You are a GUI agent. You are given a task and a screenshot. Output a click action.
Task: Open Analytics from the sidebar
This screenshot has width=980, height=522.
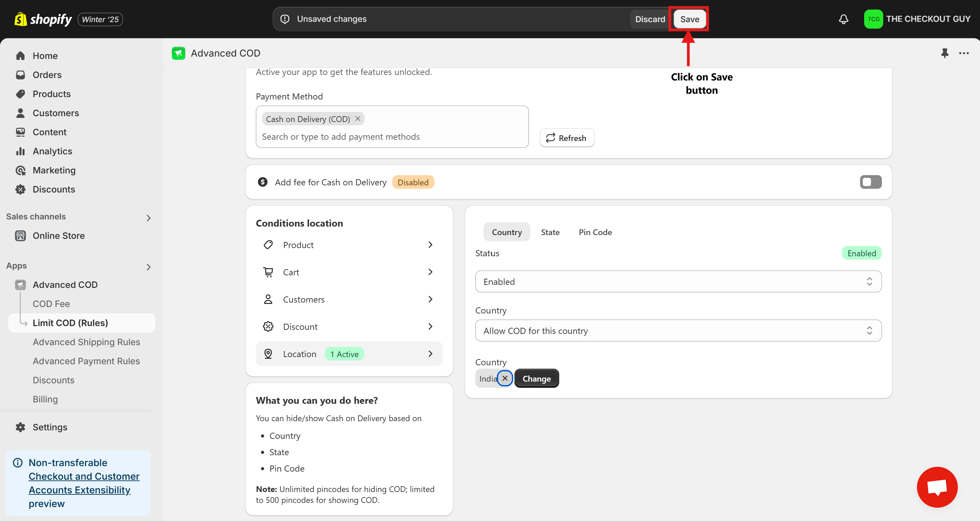[52, 151]
